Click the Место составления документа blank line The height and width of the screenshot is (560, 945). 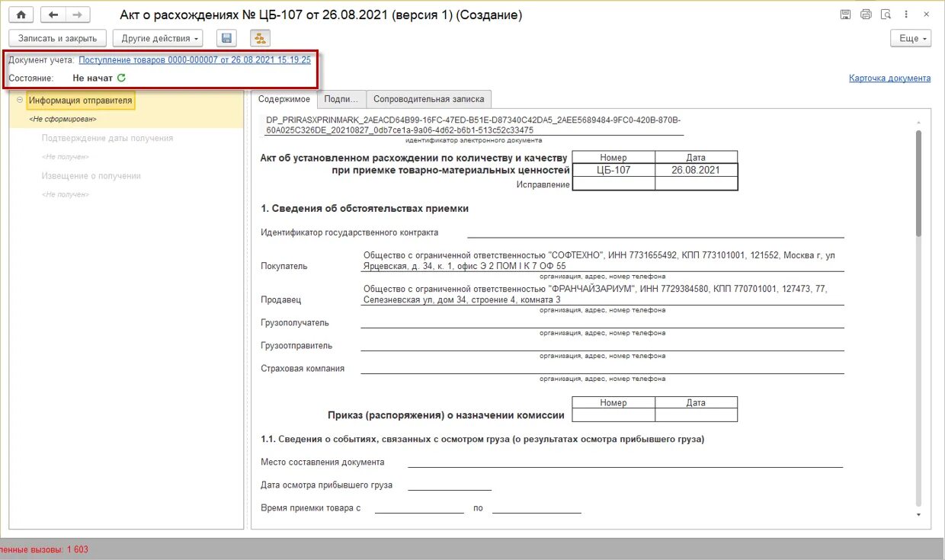point(625,462)
